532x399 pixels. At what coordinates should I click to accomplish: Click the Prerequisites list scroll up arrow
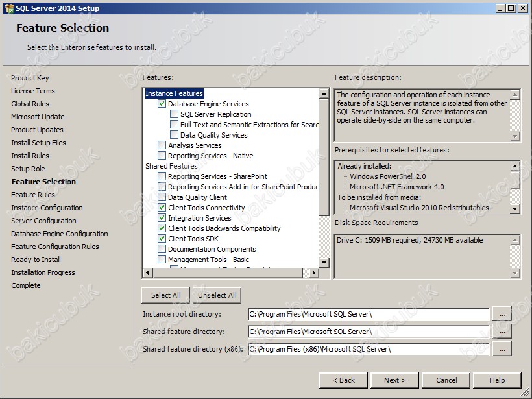[x=514, y=166]
